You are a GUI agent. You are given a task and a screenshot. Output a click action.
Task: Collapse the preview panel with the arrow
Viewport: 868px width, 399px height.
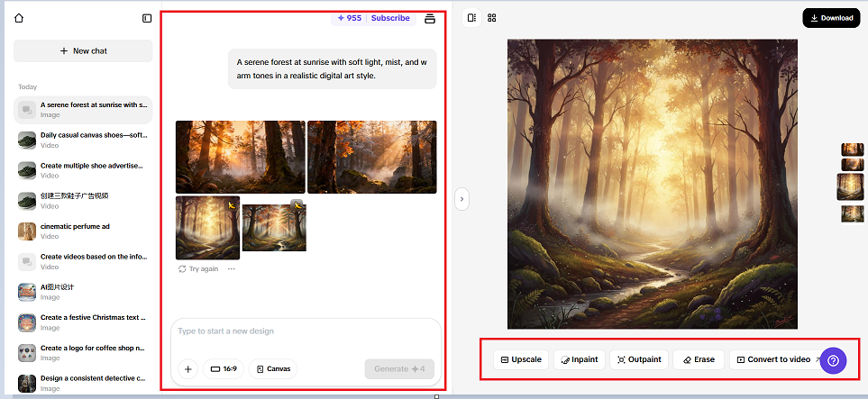coord(461,198)
